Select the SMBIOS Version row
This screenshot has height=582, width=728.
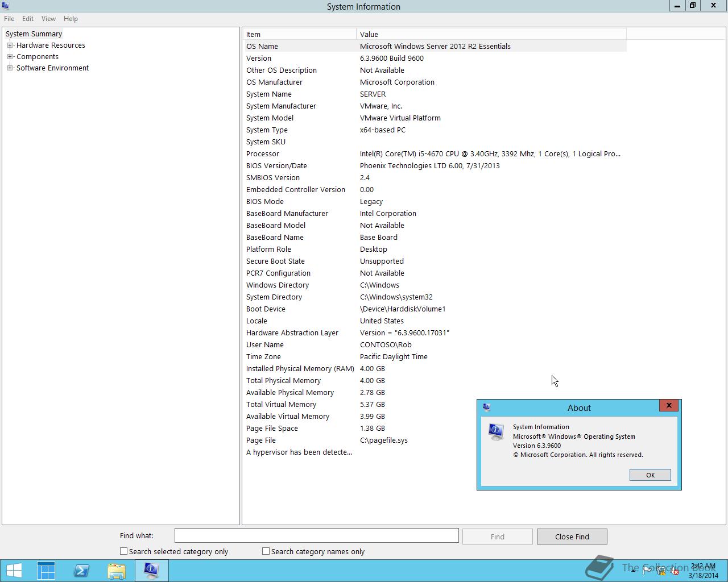[435, 177]
